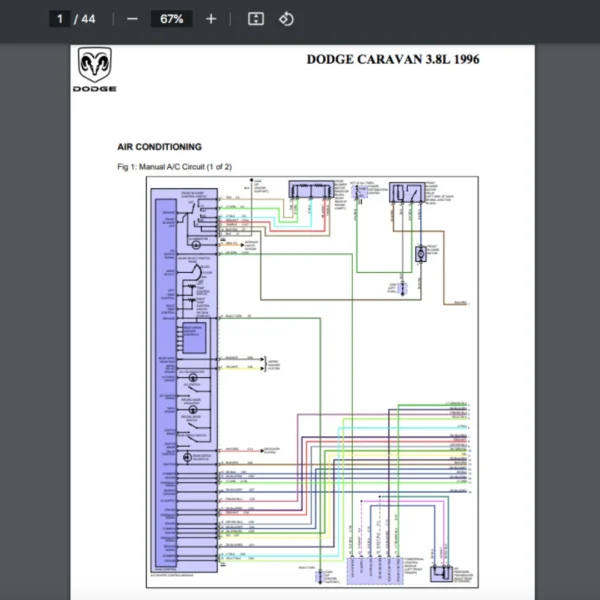600x600 pixels.
Task: Click the Dodge ram logo
Action: 95,65
